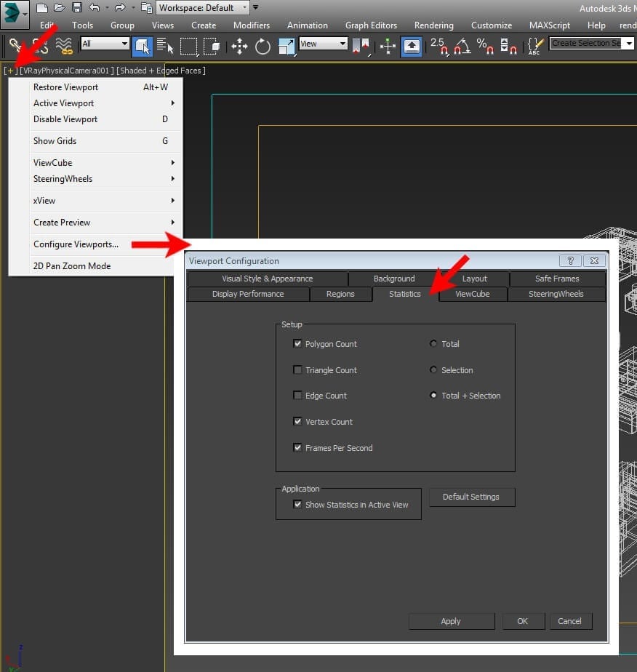Screen dimensions: 637x672
Task: Switch to the Safe Frames tab
Action: (x=556, y=278)
